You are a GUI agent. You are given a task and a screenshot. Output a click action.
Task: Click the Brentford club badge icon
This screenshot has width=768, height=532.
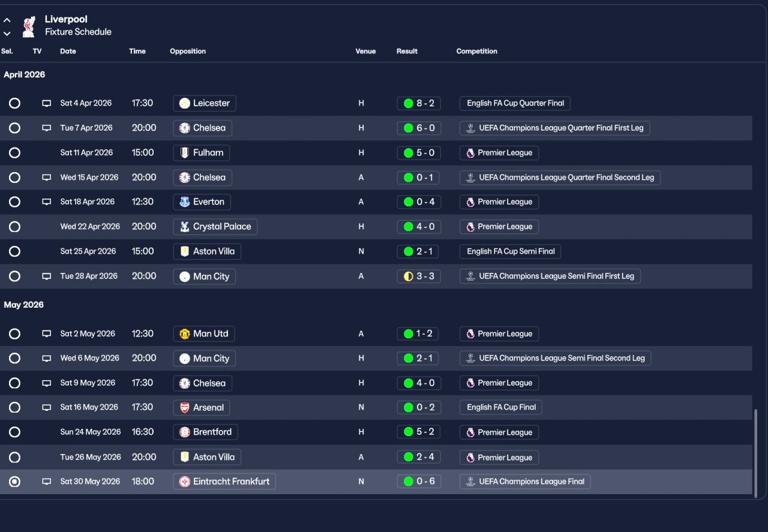(184, 432)
